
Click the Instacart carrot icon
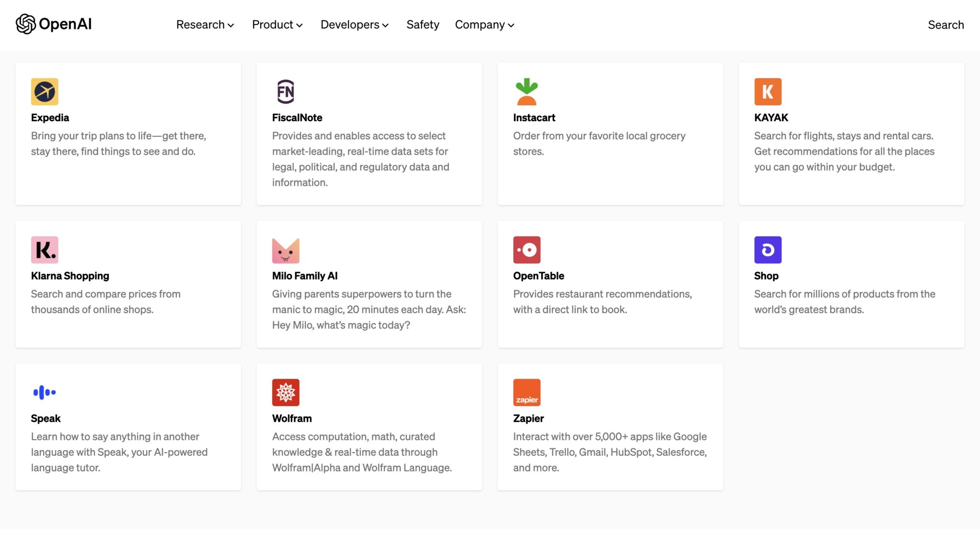pyautogui.click(x=526, y=91)
